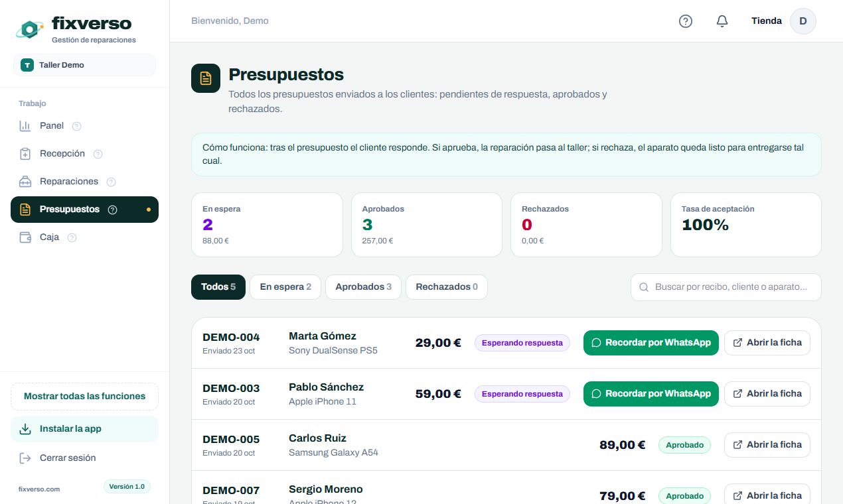Click the fixverso logo icon
The width and height of the screenshot is (843, 504).
[31, 29]
